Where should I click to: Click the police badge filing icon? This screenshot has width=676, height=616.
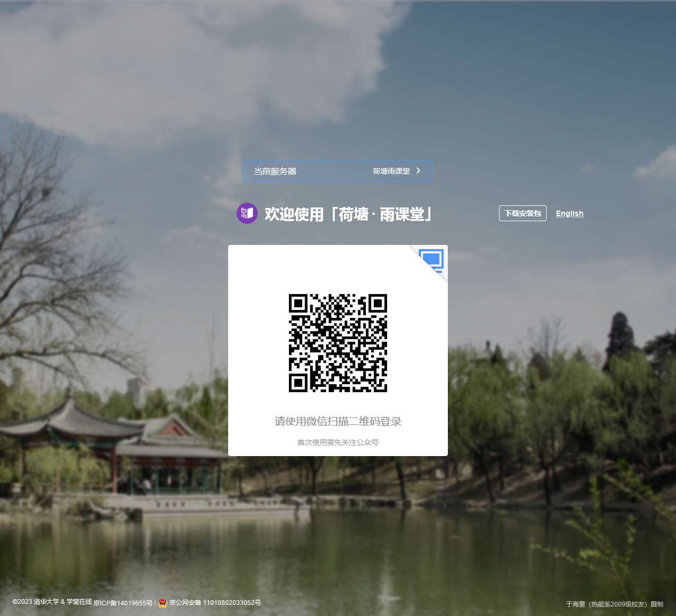(x=163, y=602)
